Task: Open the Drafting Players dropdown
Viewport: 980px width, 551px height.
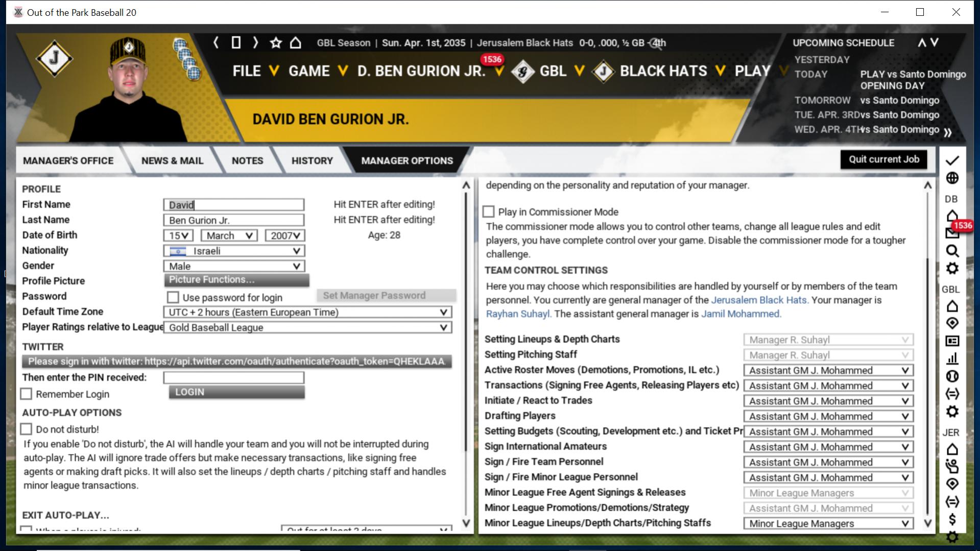Action: pyautogui.click(x=828, y=416)
